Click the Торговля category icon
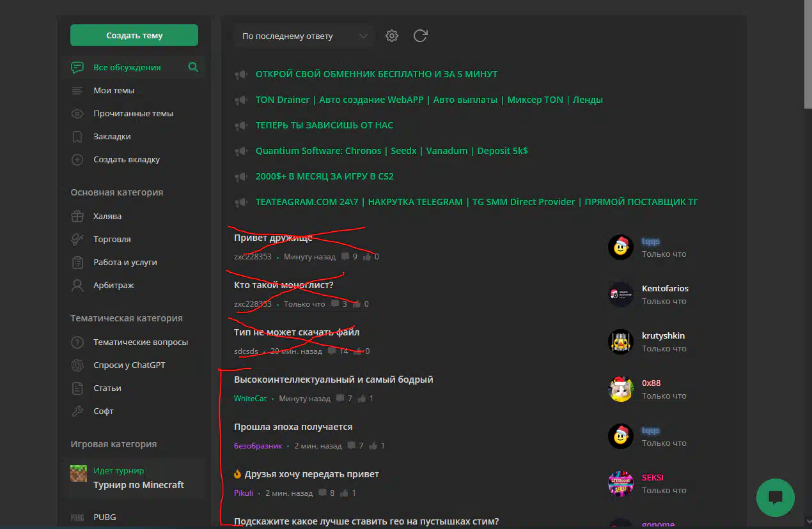Image resolution: width=812 pixels, height=529 pixels. pos(77,240)
